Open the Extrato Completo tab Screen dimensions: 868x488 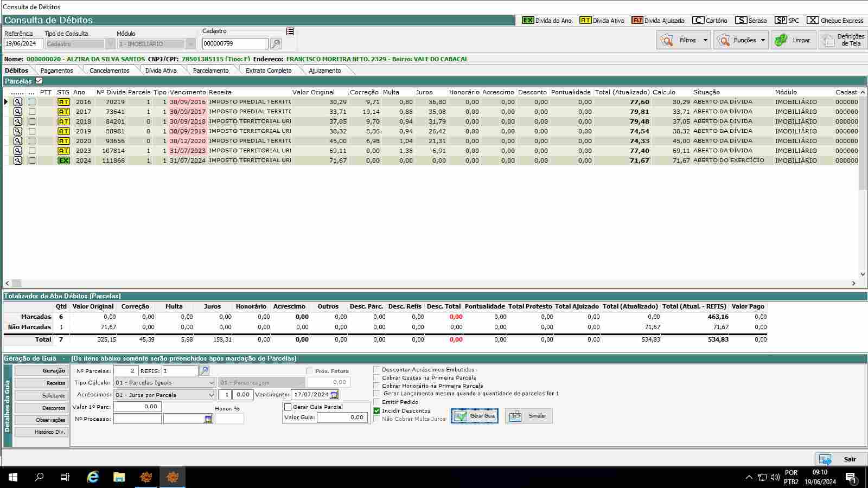[268, 70]
